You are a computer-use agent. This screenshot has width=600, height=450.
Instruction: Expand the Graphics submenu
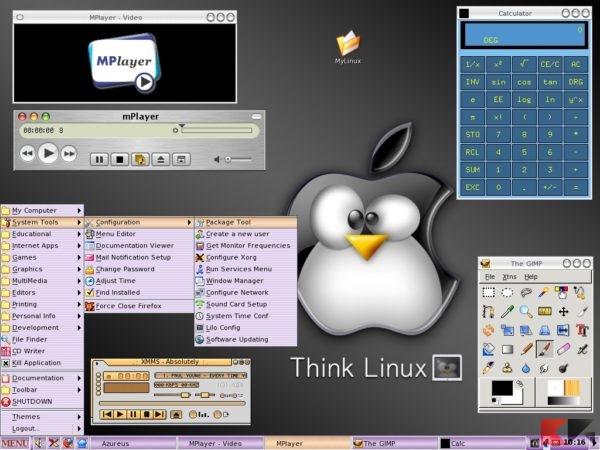coord(42,269)
